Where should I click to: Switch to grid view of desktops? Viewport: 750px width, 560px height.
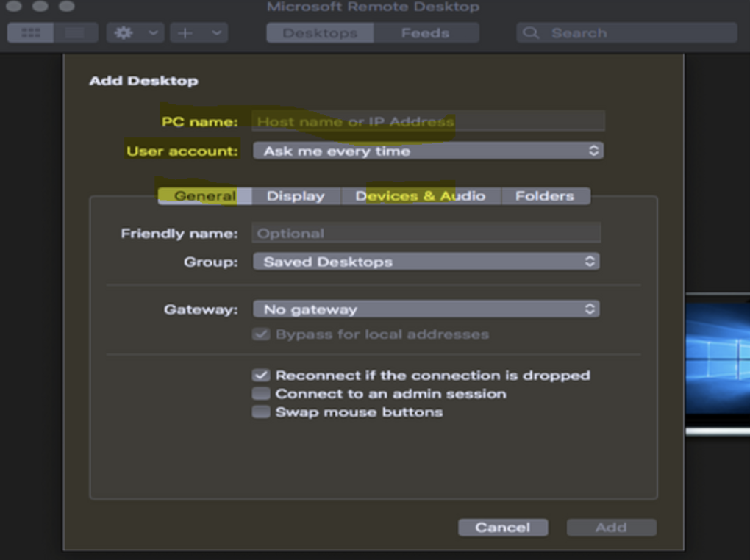(31, 33)
